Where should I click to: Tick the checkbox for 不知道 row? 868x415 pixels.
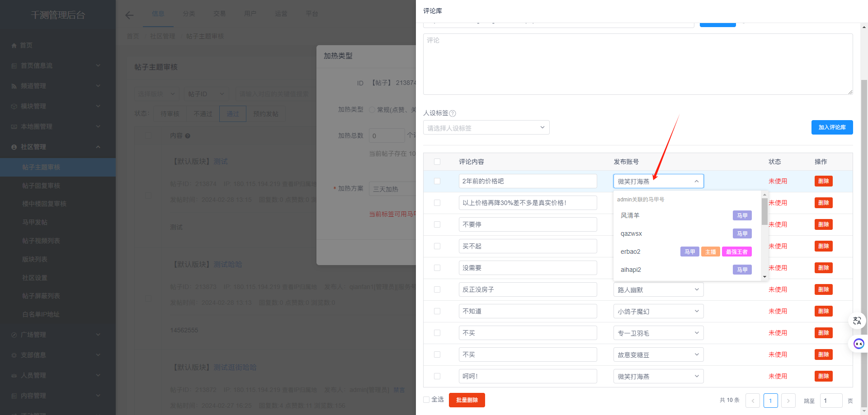(437, 311)
